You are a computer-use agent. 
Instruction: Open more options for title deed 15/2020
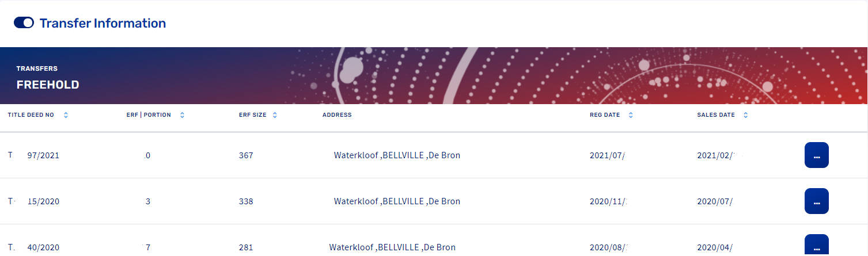coord(816,201)
